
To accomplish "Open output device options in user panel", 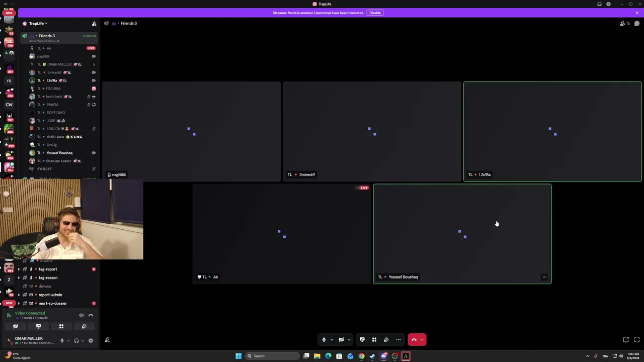I will [x=83, y=341].
